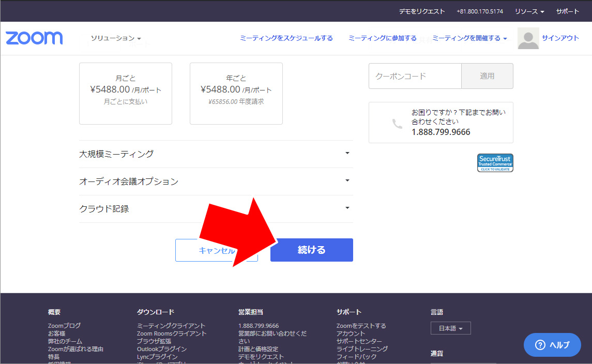
Task: Open the リソース dropdown in top bar
Action: [529, 11]
